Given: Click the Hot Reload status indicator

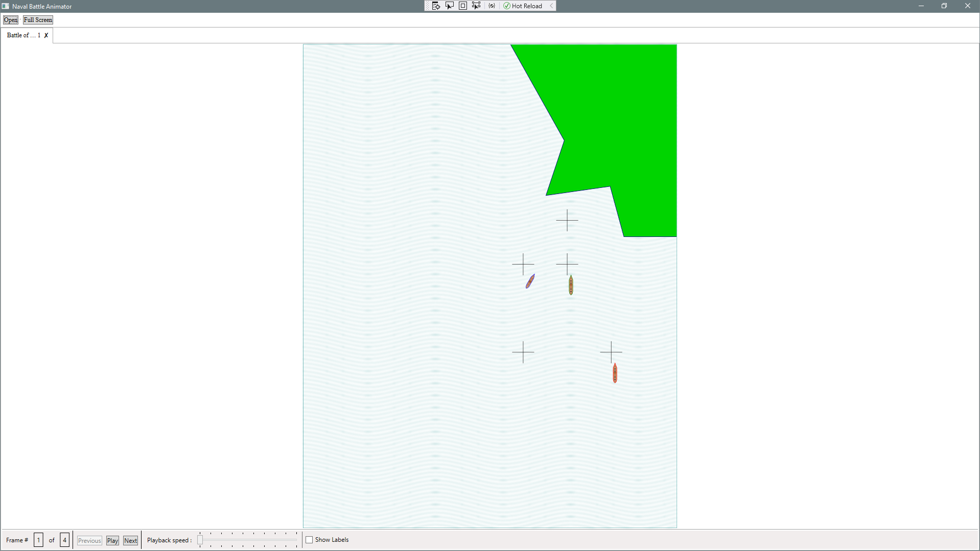Looking at the screenshot, I should coord(523,6).
